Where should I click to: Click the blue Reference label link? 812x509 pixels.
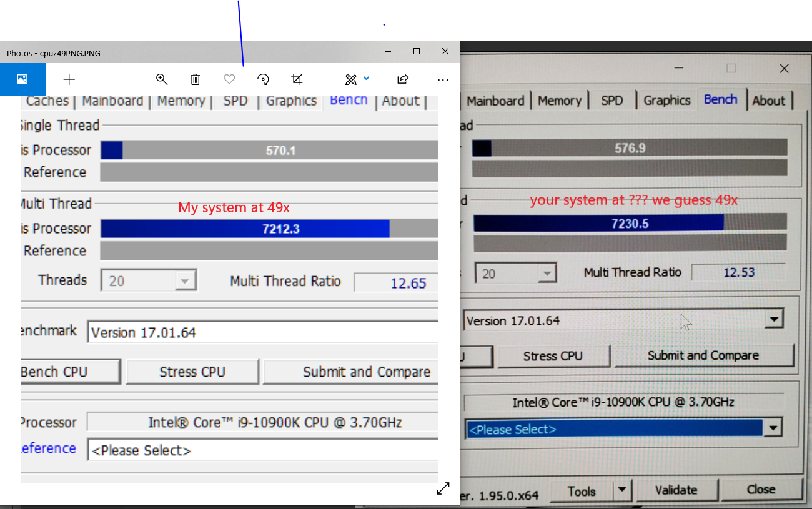[47, 448]
